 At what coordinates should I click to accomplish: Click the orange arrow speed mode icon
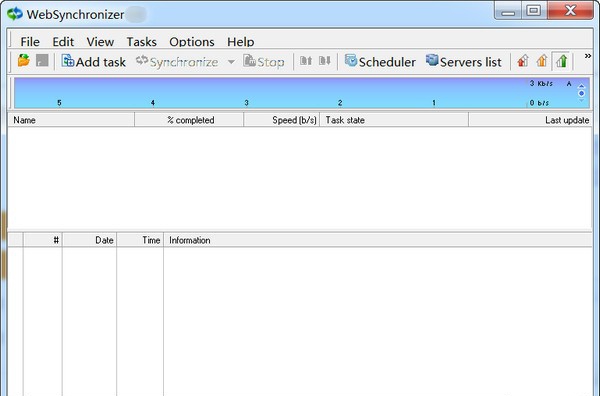click(542, 61)
